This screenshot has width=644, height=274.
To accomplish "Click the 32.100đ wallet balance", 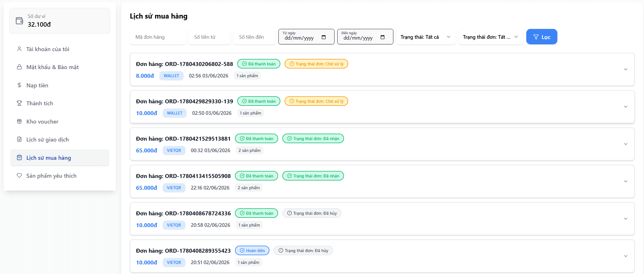I will tap(39, 24).
